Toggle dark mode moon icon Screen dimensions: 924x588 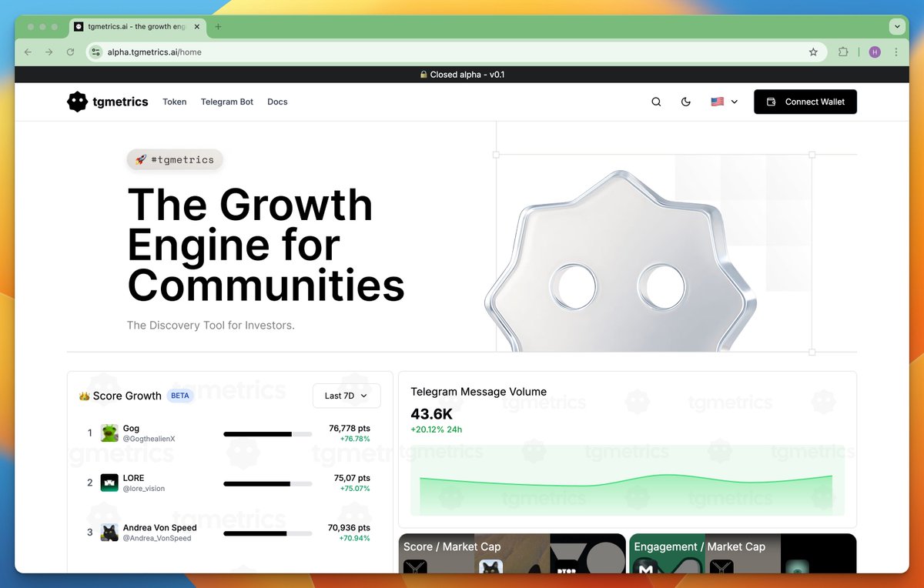pos(686,102)
